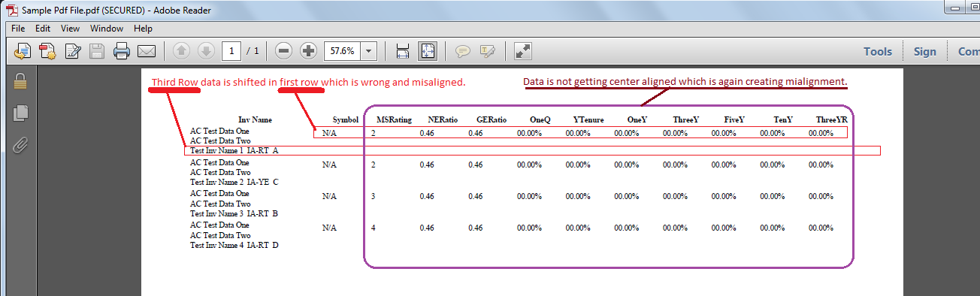Click the 'OneQ' column header
Viewport: 980px width, 296px height.
pos(540,119)
